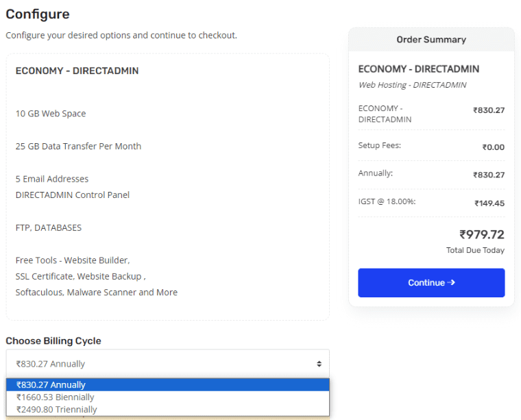Open the billing cycle dropdown
This screenshot has height=420, width=521.
167,364
